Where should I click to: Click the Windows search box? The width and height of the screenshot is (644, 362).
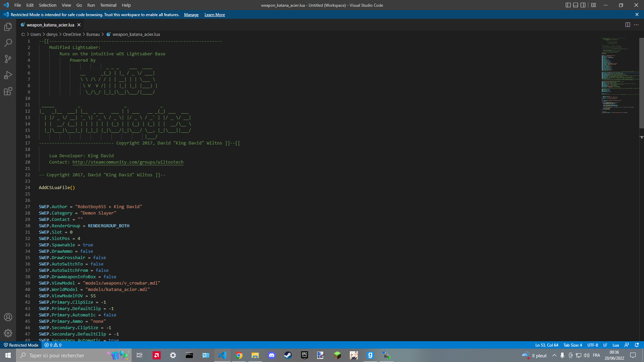pyautogui.click(x=74, y=355)
